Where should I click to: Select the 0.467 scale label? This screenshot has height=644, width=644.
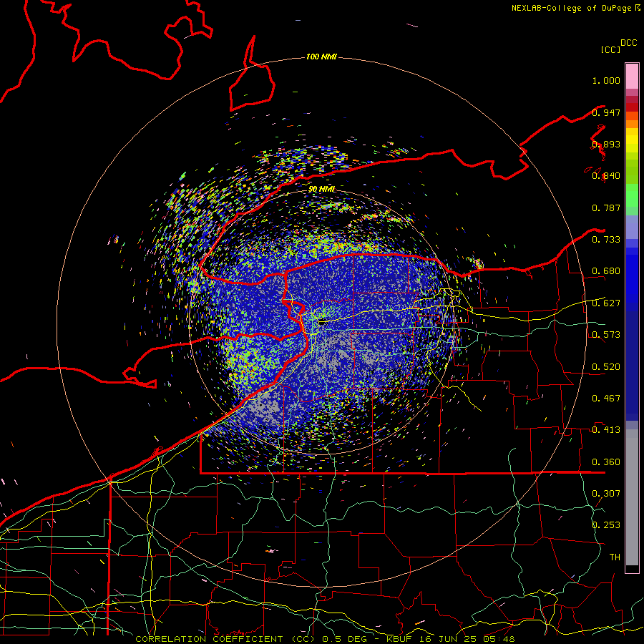click(x=606, y=399)
